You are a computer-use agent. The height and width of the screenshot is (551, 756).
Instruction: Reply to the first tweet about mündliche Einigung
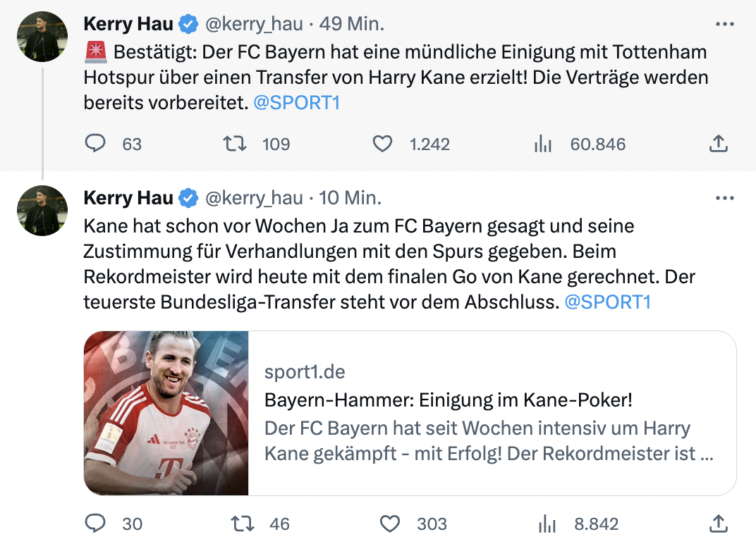pyautogui.click(x=95, y=144)
